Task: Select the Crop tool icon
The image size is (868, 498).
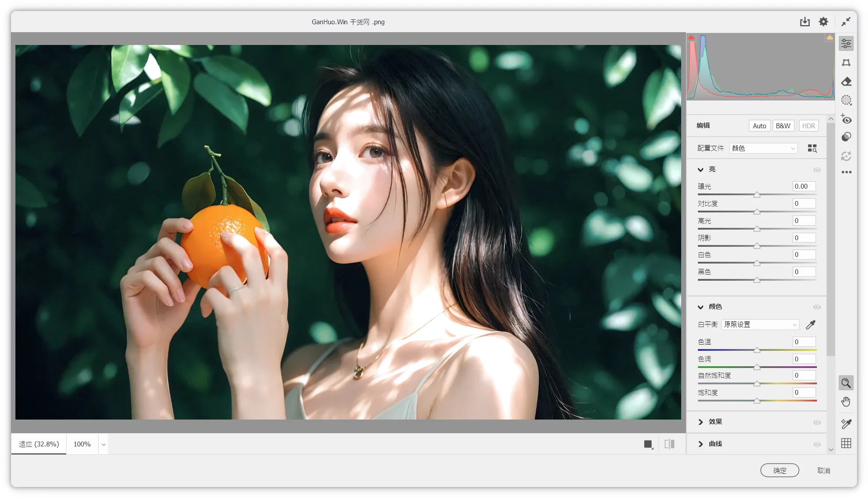Action: coord(846,63)
